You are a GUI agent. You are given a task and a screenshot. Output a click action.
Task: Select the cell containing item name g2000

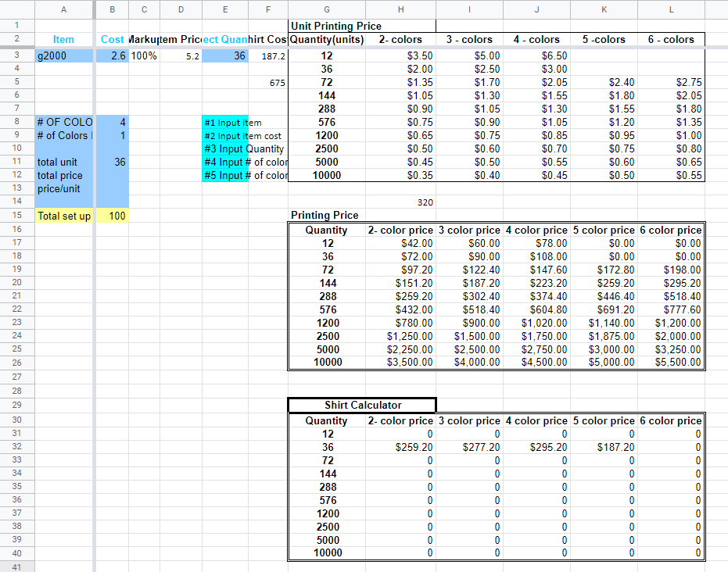point(63,55)
